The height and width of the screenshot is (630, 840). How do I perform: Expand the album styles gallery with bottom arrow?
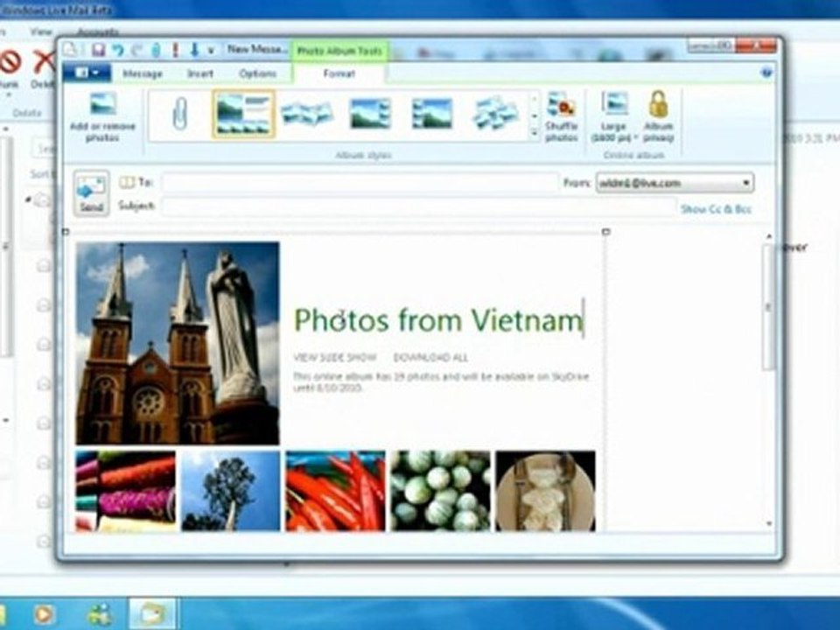pos(534,132)
